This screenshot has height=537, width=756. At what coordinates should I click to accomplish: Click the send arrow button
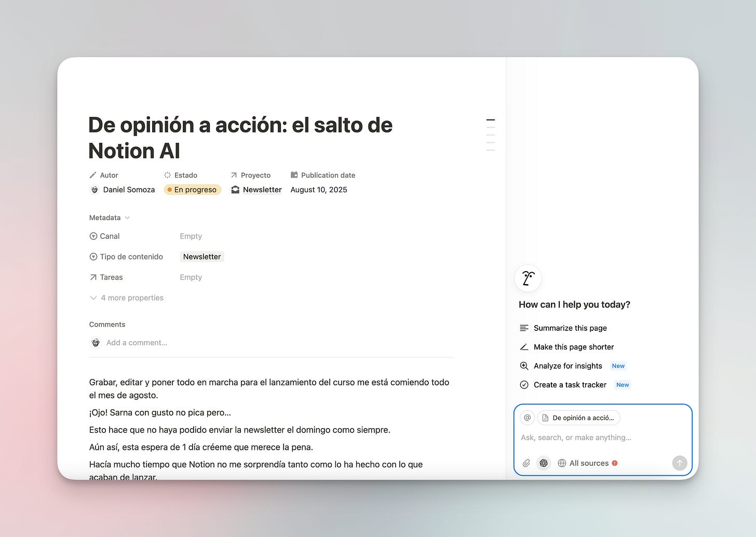[680, 463]
